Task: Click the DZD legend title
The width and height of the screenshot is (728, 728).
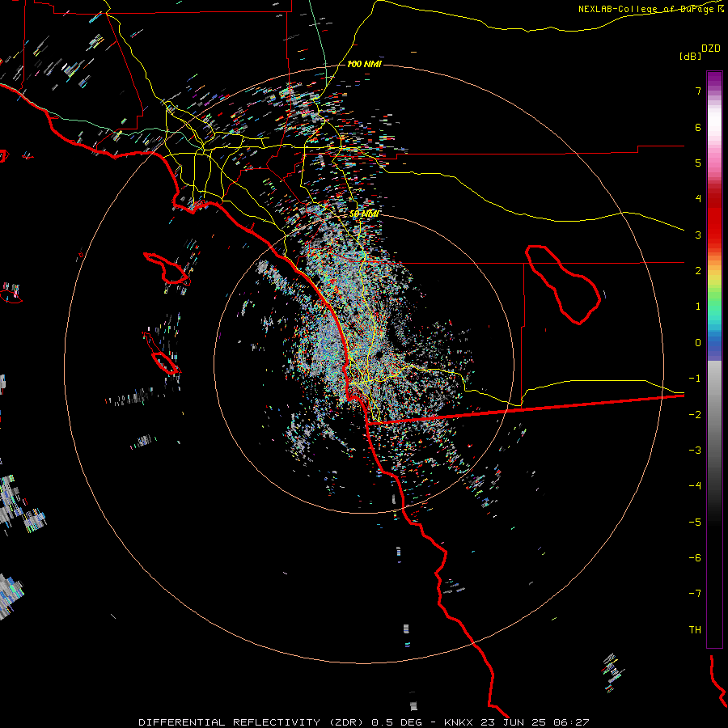Action: pyautogui.click(x=711, y=49)
